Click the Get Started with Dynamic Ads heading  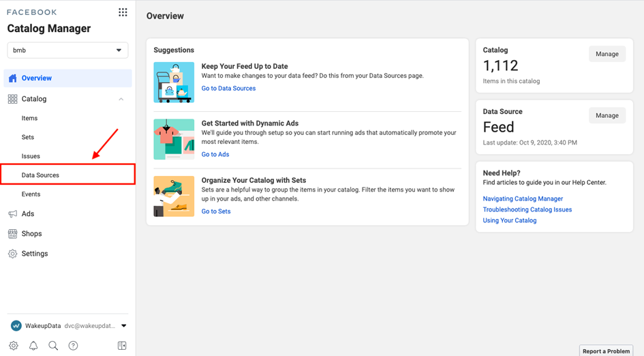pos(249,123)
